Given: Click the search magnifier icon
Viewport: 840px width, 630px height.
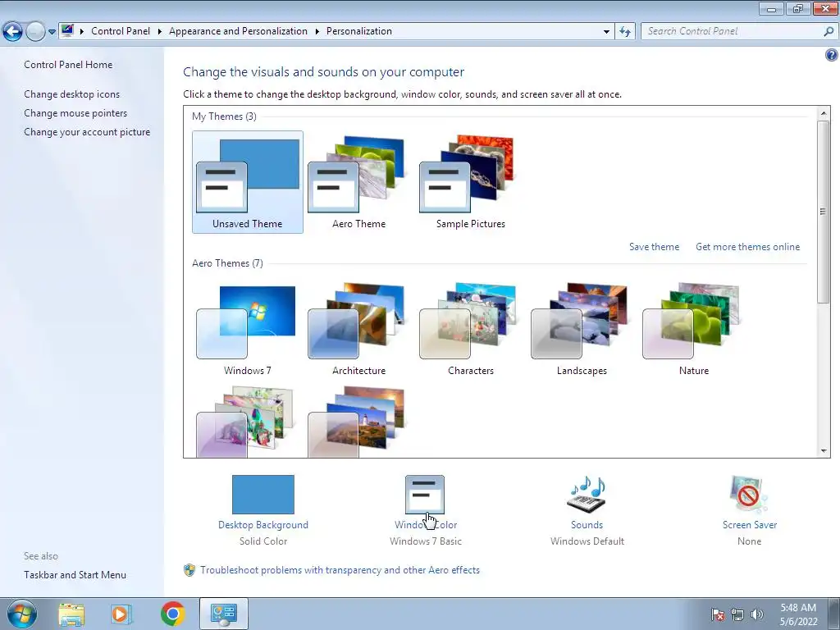Looking at the screenshot, I should (x=829, y=32).
